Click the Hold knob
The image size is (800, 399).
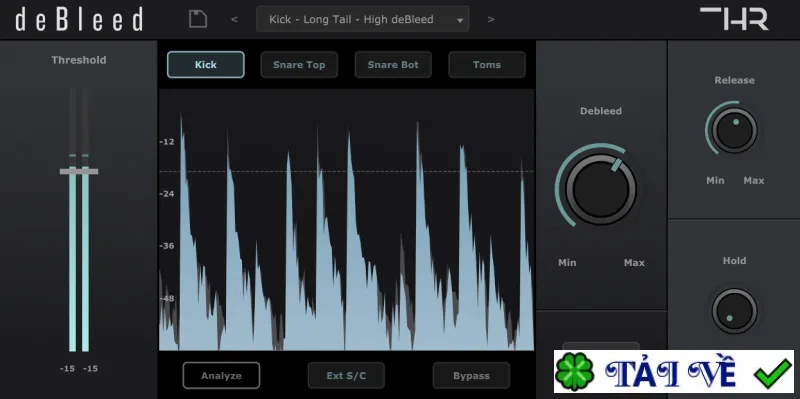click(734, 311)
